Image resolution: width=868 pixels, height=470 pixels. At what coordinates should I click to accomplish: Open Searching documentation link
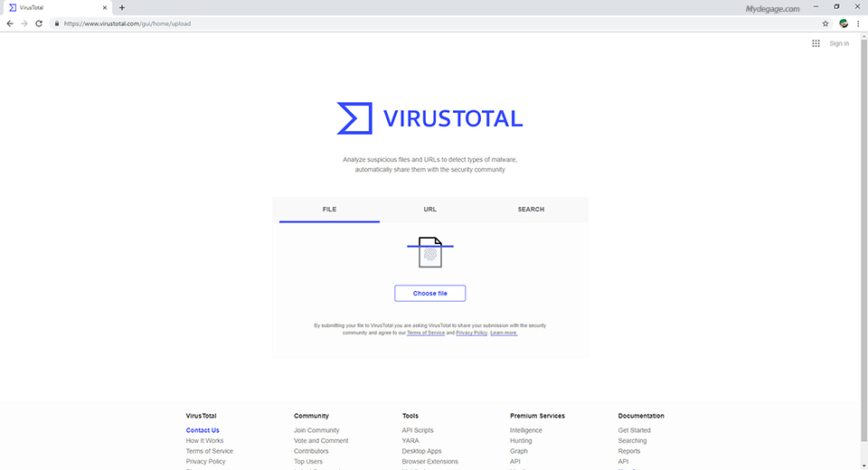632,441
